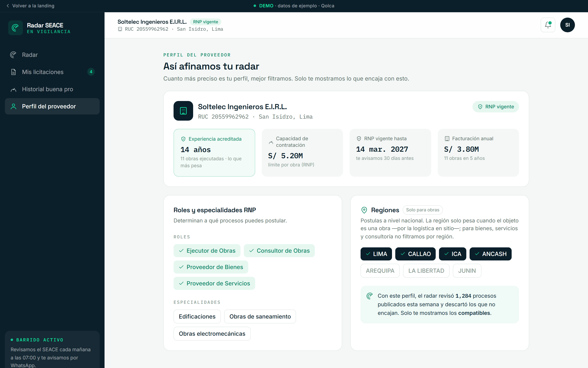Viewport: 588px width, 368px height.
Task: Enable the JUNIN region chip
Action: click(467, 271)
